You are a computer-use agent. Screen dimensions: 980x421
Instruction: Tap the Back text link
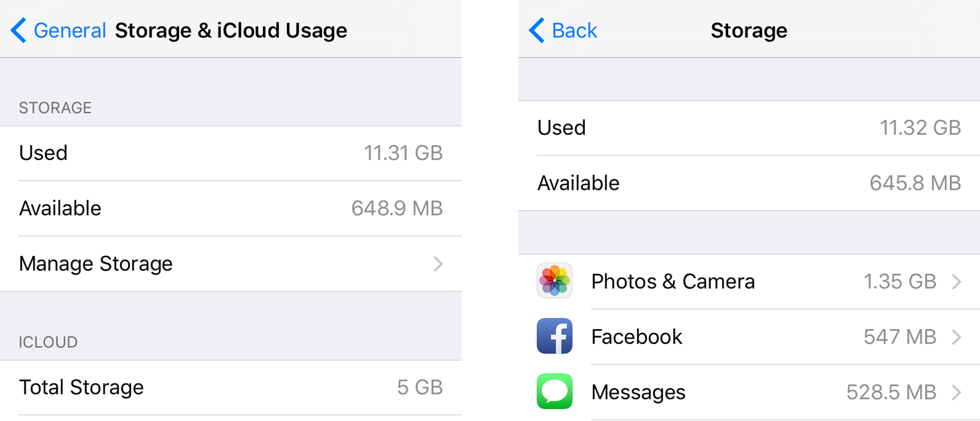pyautogui.click(x=574, y=30)
